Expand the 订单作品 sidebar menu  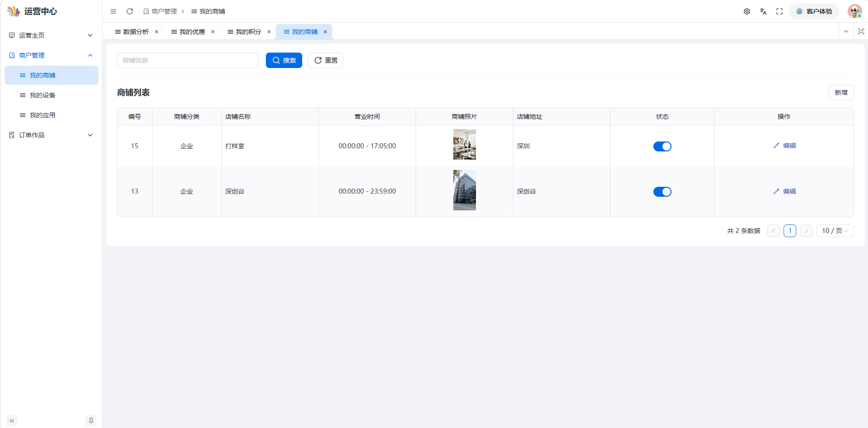pos(51,135)
